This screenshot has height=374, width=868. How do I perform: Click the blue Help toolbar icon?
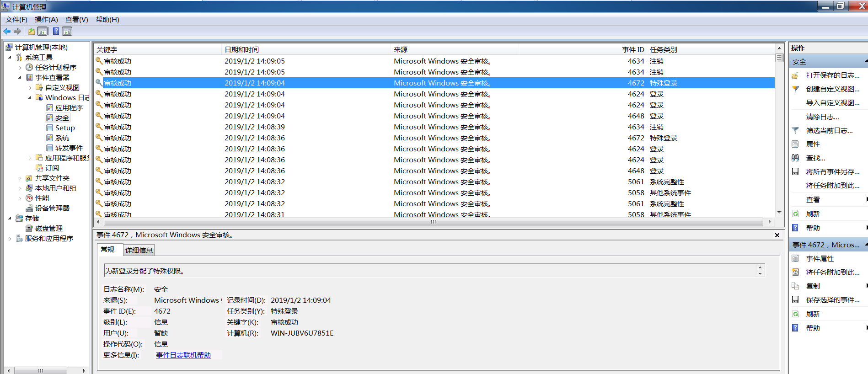click(x=56, y=31)
